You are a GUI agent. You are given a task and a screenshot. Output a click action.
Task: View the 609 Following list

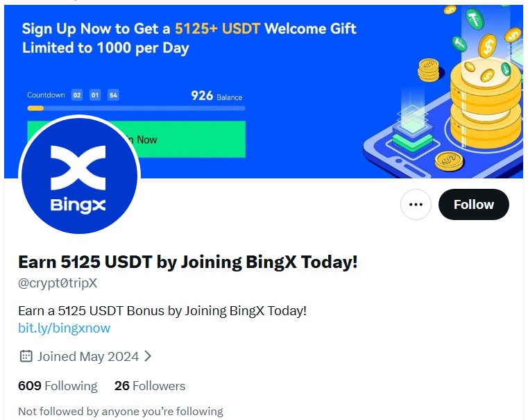[58, 386]
